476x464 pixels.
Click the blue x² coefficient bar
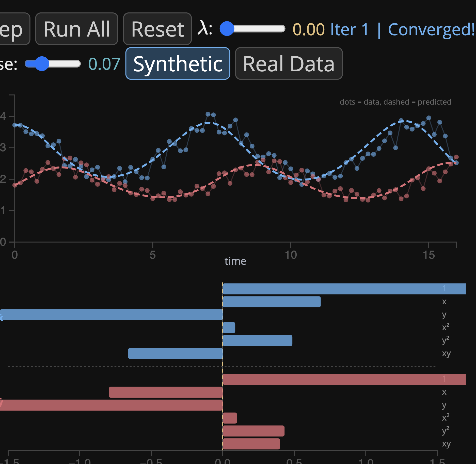229,327
